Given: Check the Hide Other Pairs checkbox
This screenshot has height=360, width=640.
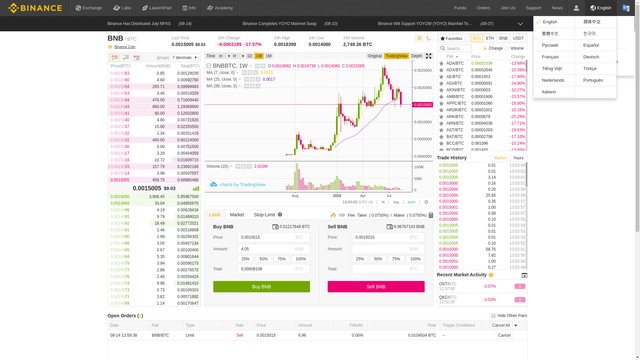Looking at the screenshot, I should 493,316.
